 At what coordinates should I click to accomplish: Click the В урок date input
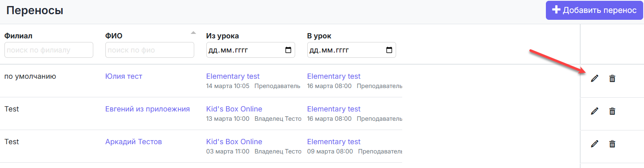(x=352, y=50)
